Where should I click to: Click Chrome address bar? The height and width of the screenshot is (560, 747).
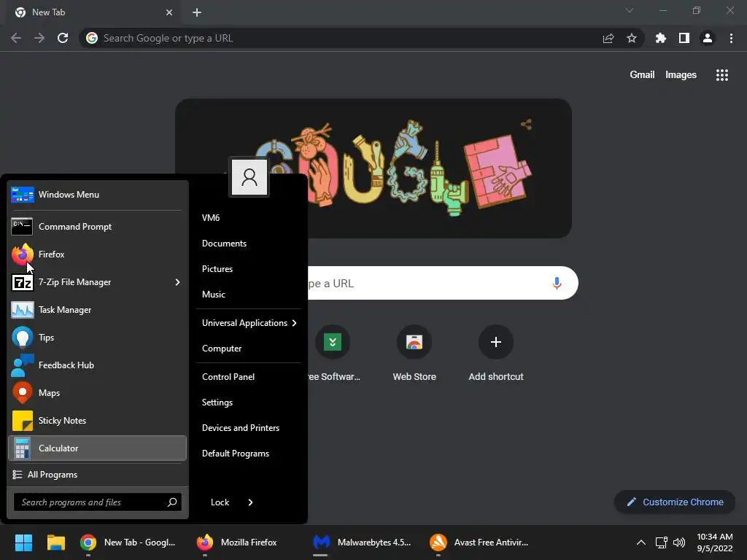coord(362,38)
